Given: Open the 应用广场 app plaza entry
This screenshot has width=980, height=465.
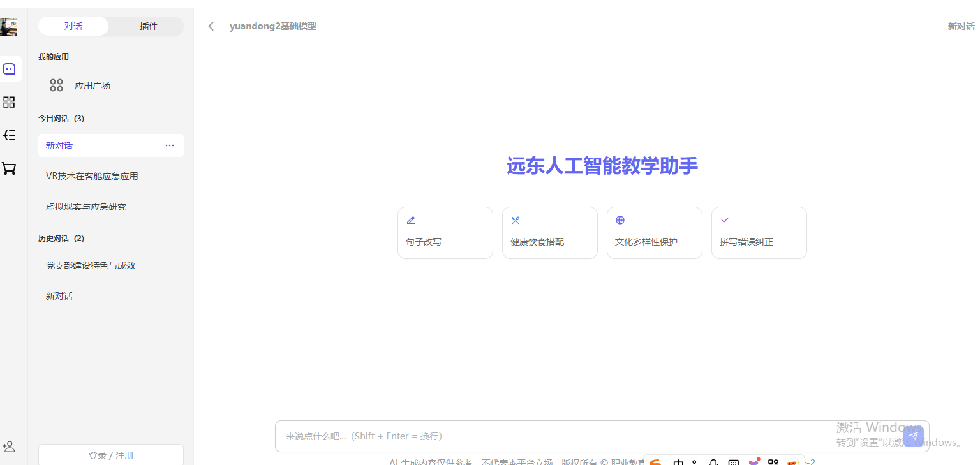Looking at the screenshot, I should 92,85.
